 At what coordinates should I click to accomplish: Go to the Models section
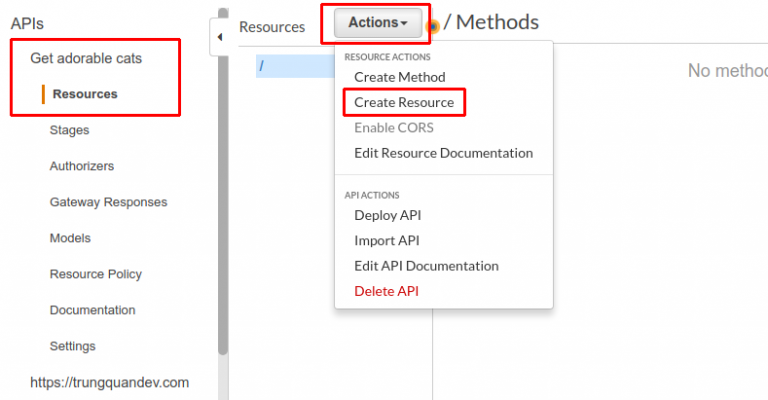click(70, 238)
